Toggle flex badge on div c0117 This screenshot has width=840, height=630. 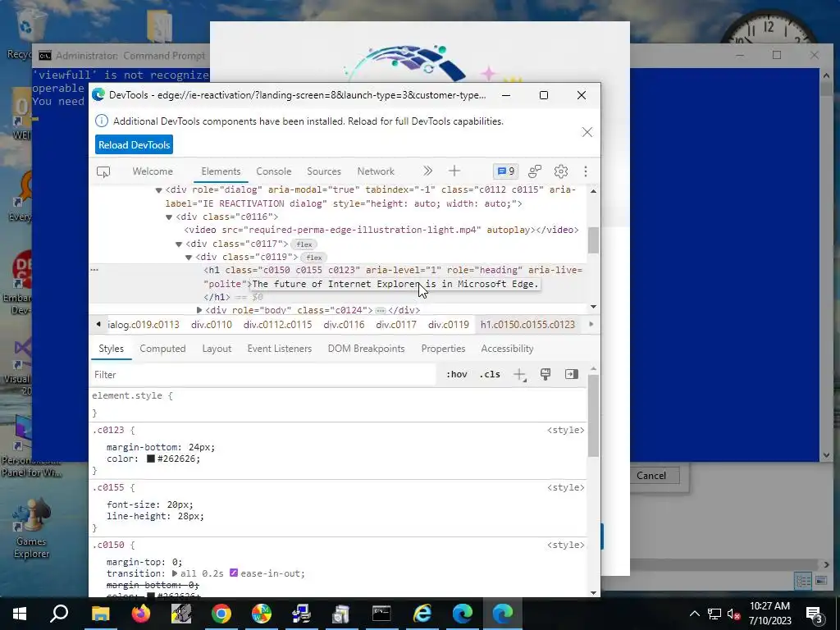point(304,244)
